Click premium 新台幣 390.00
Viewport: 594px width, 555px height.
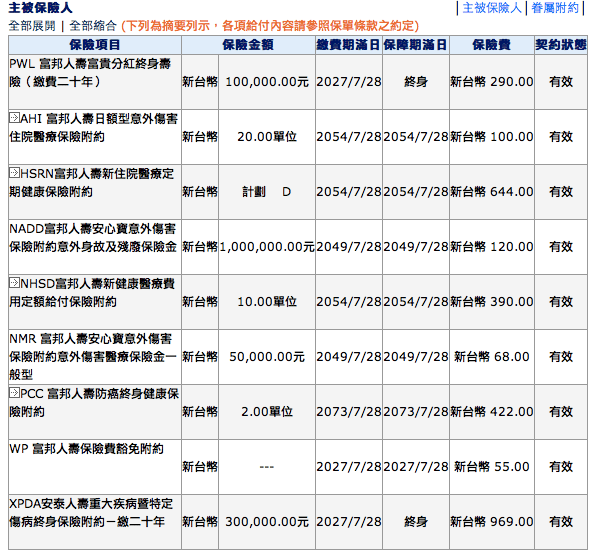[492, 302]
